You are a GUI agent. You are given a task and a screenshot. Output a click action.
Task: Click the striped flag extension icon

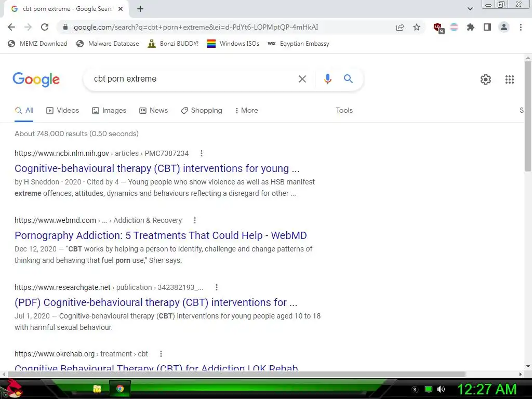[x=454, y=27]
